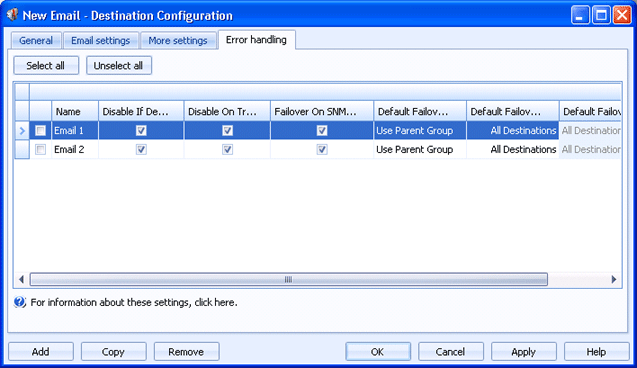Click the first Default Failov... column header
The image size is (637, 368).
click(x=420, y=111)
